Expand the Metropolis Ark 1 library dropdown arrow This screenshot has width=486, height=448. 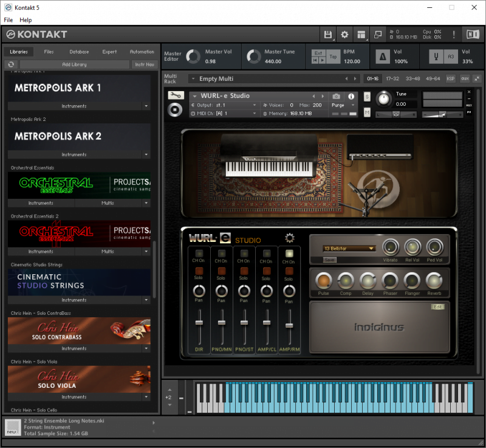[146, 106]
